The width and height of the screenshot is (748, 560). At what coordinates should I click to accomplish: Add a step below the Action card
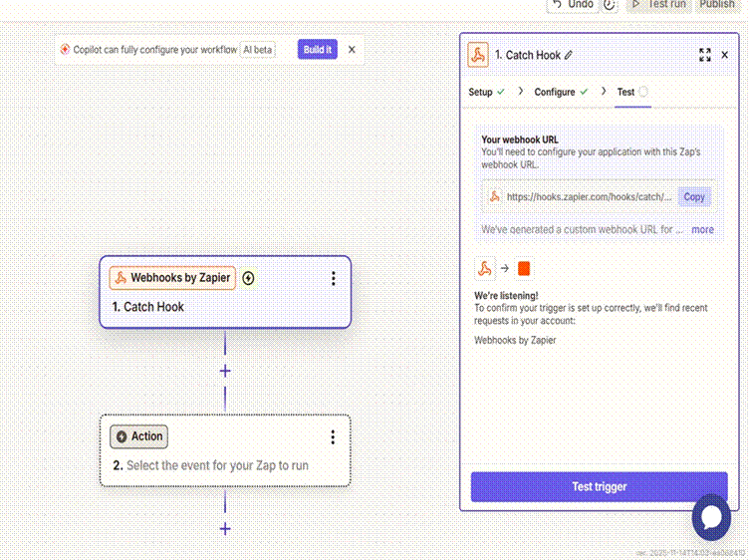pos(225,529)
